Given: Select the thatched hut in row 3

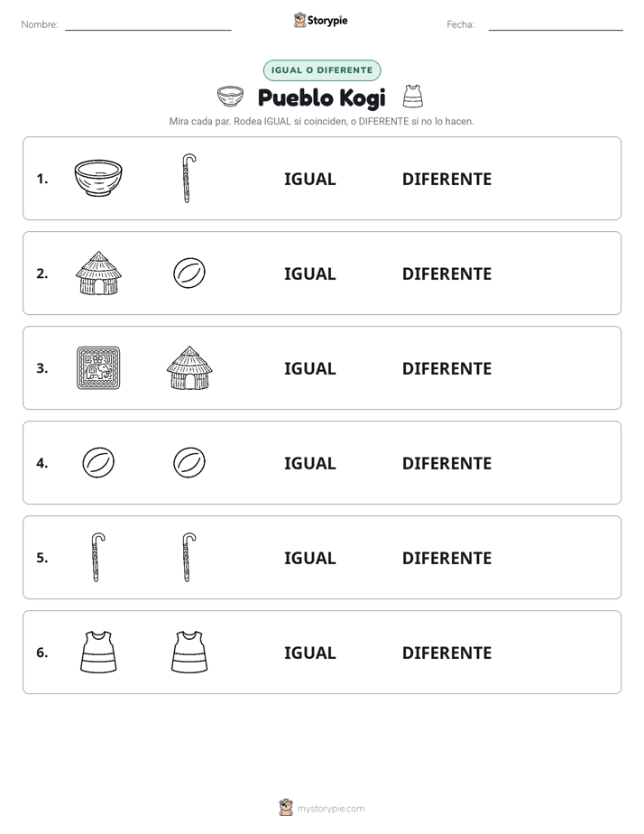Looking at the screenshot, I should click(x=189, y=368).
